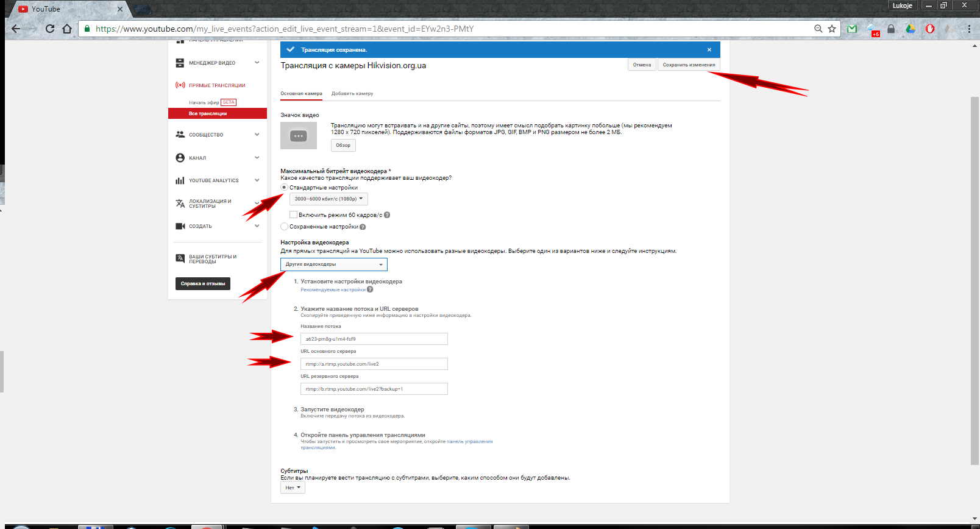Screen dimensions: 980x529
Task: Click the Сохранить изменения button
Action: (x=689, y=65)
